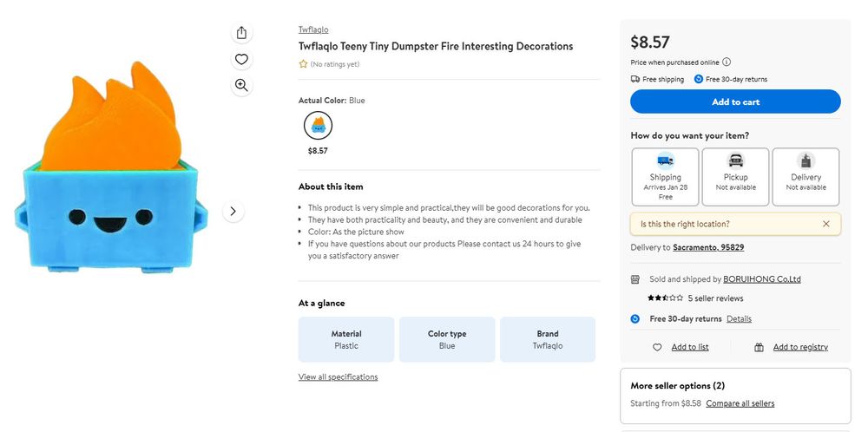Click the rating star icon under title

303,64
